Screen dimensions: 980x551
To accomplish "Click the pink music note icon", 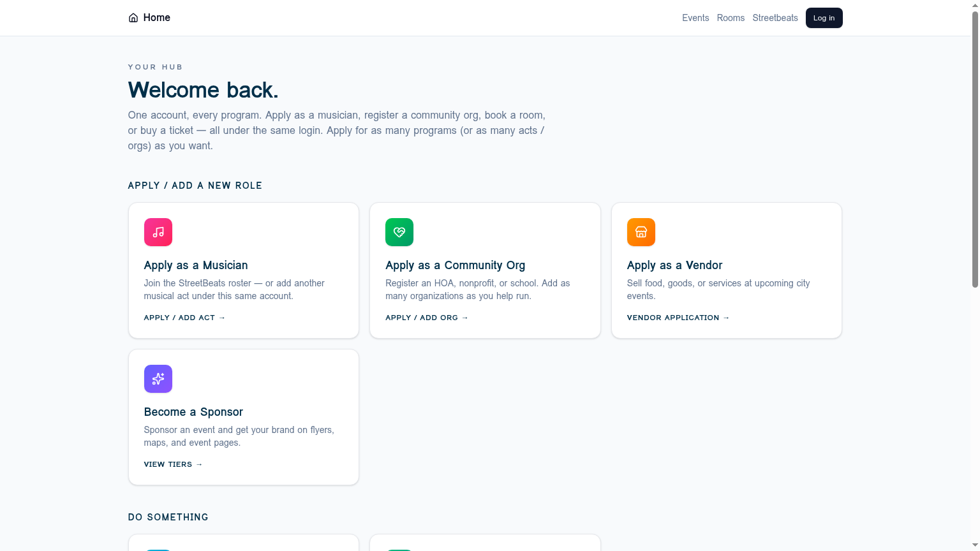I will point(158,232).
